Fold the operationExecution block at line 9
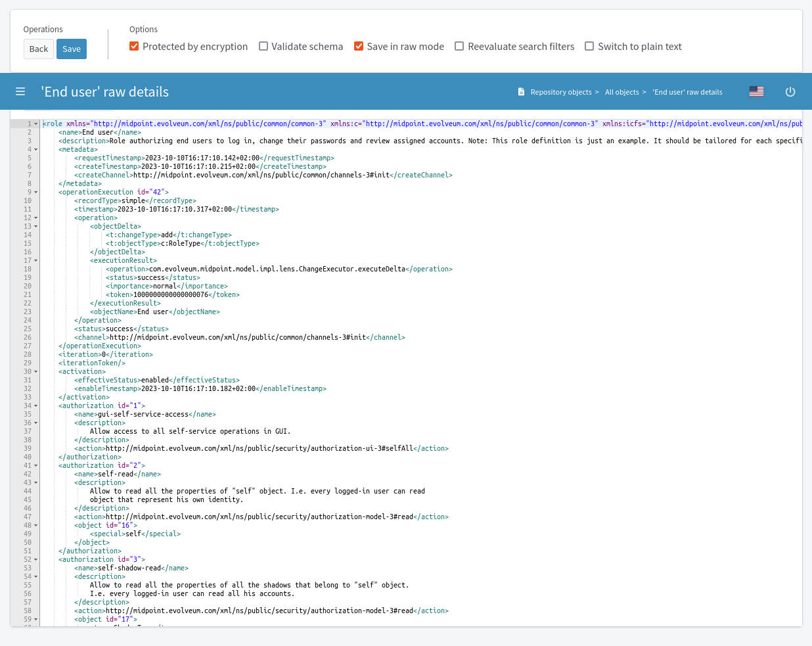This screenshot has width=812, height=646. [37, 192]
